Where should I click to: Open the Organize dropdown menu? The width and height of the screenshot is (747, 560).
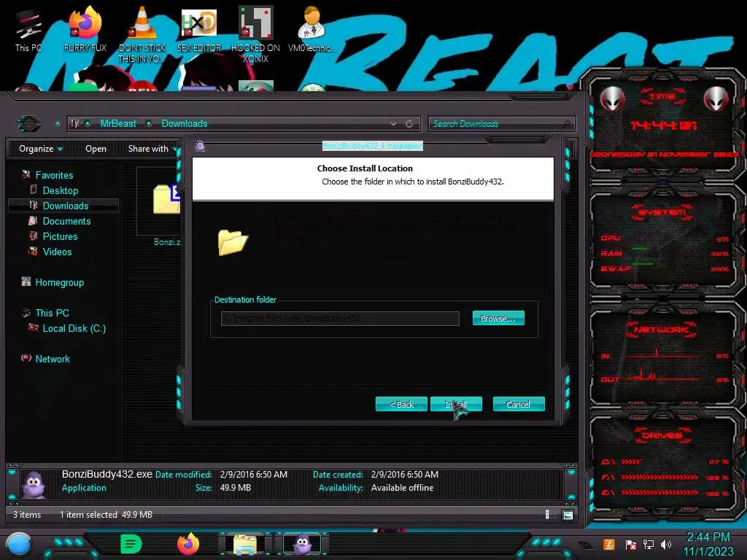[41, 149]
